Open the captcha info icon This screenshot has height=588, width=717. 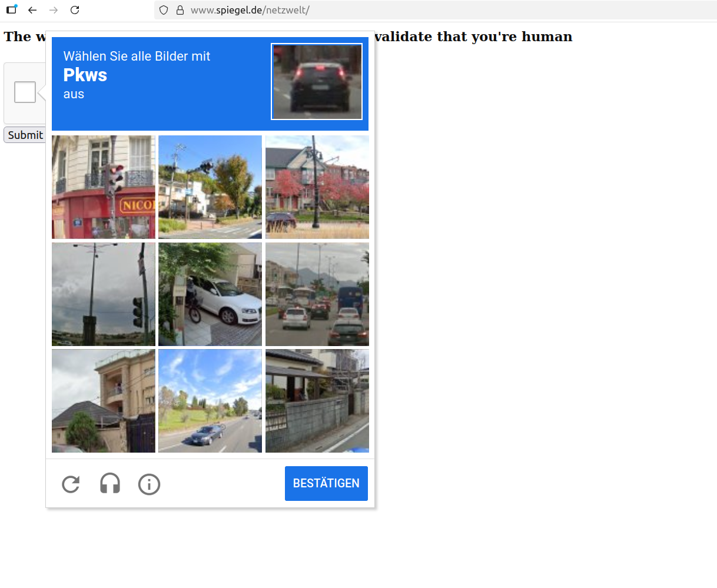tap(149, 484)
